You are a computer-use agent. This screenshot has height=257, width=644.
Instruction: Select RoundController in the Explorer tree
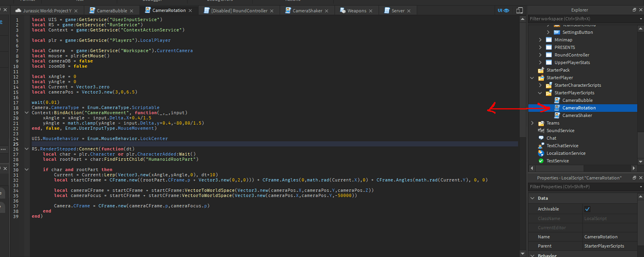coord(572,55)
